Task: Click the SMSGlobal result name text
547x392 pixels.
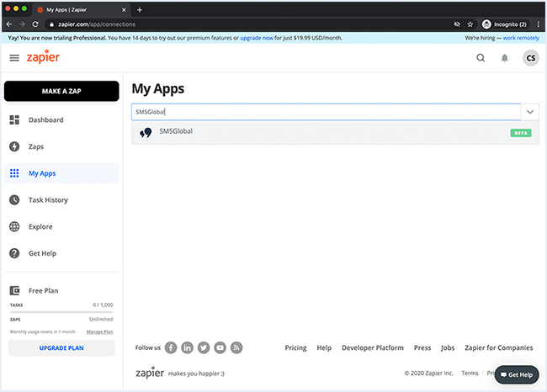Action: coord(176,131)
